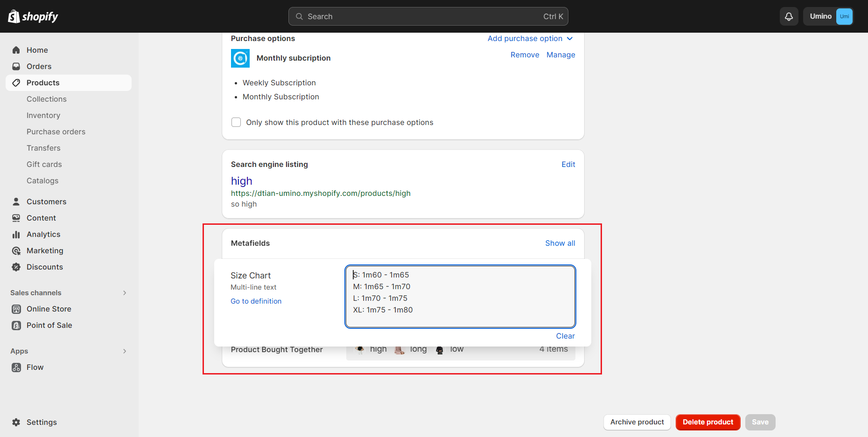Show all metafields

point(560,243)
